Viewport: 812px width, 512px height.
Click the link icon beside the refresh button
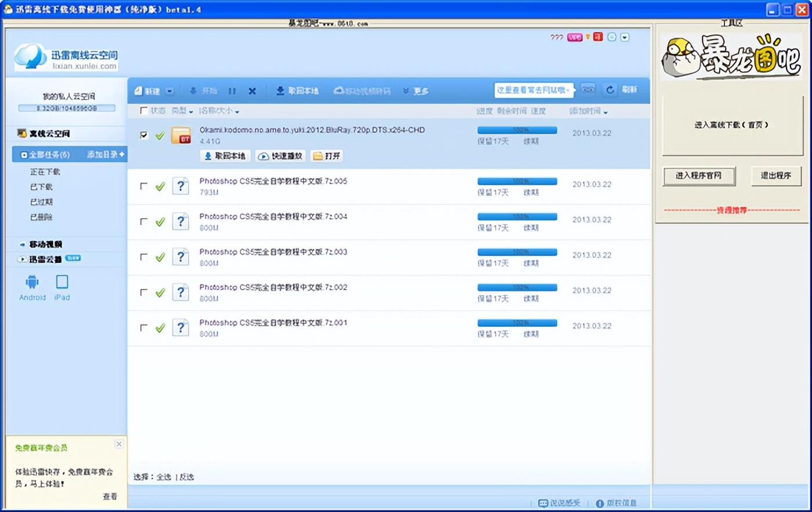588,89
